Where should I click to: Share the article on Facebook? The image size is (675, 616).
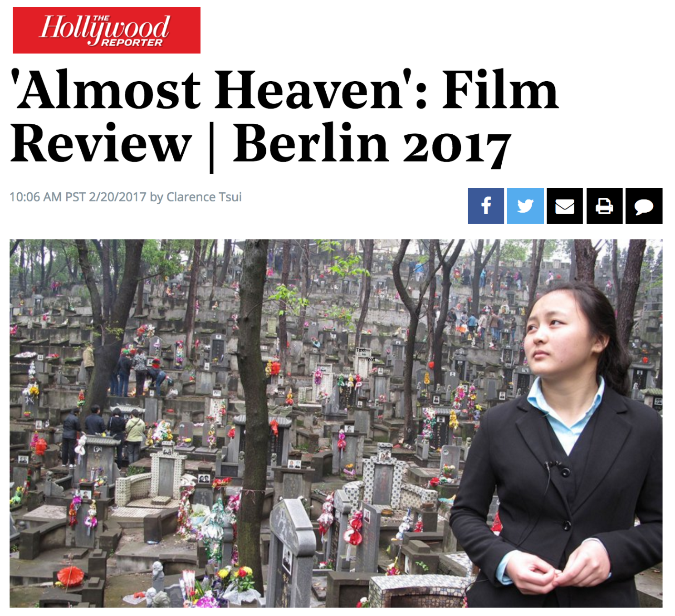pyautogui.click(x=486, y=206)
